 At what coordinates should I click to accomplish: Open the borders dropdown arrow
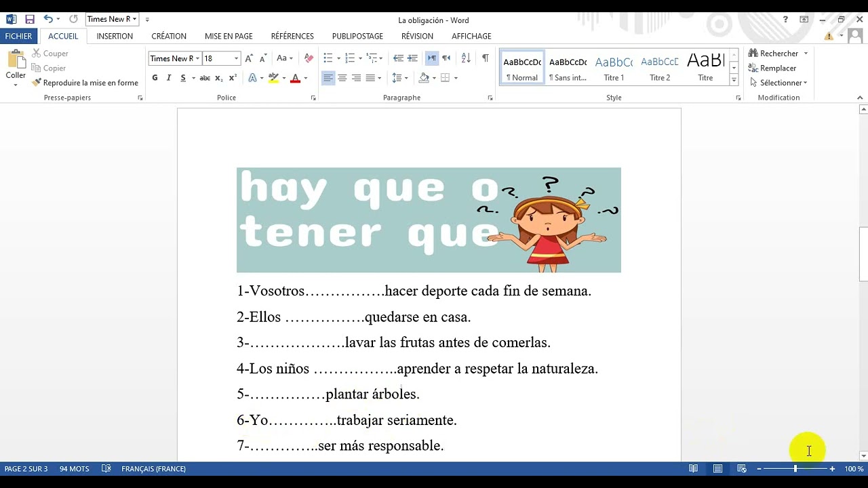456,78
